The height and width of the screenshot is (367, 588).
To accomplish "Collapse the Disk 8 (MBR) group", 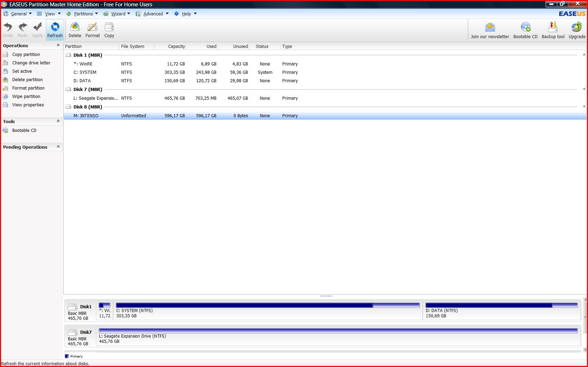I will 584,107.
